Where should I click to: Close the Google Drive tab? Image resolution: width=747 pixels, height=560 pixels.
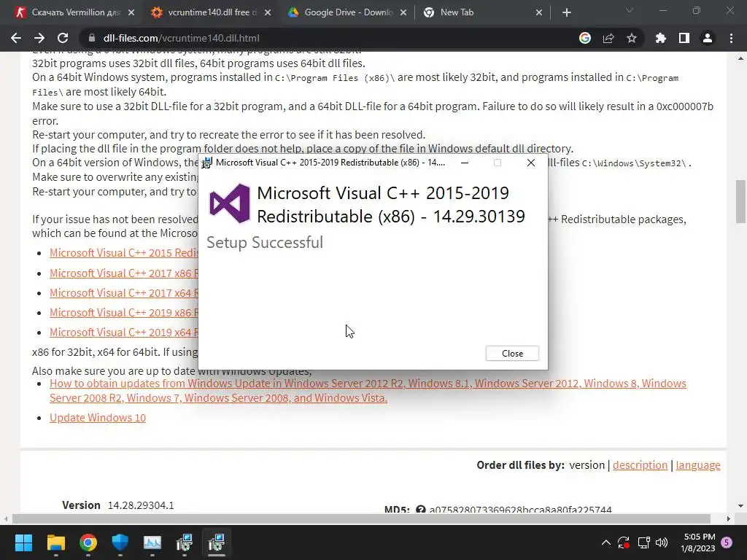(403, 12)
